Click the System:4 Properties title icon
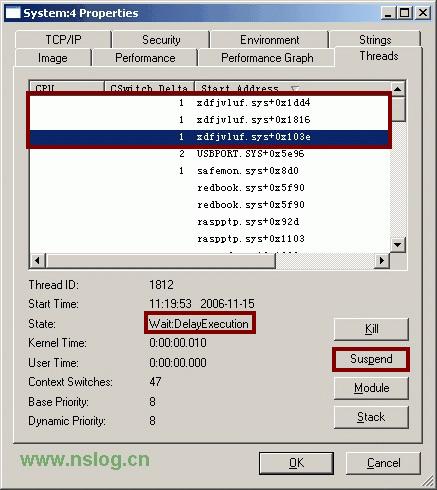 click(13, 13)
